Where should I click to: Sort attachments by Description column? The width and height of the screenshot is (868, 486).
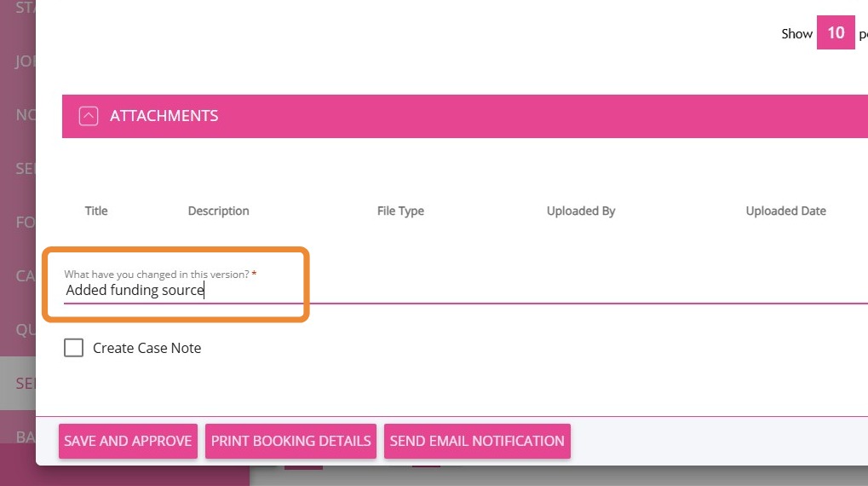(218, 211)
